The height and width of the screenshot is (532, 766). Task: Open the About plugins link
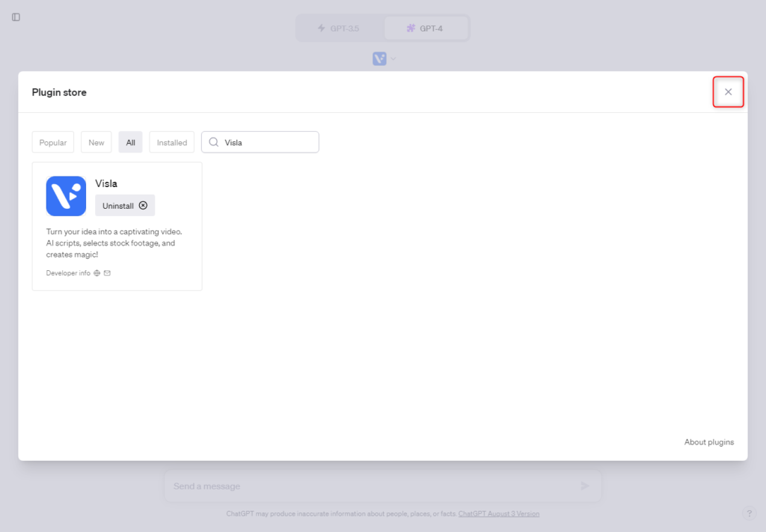708,441
